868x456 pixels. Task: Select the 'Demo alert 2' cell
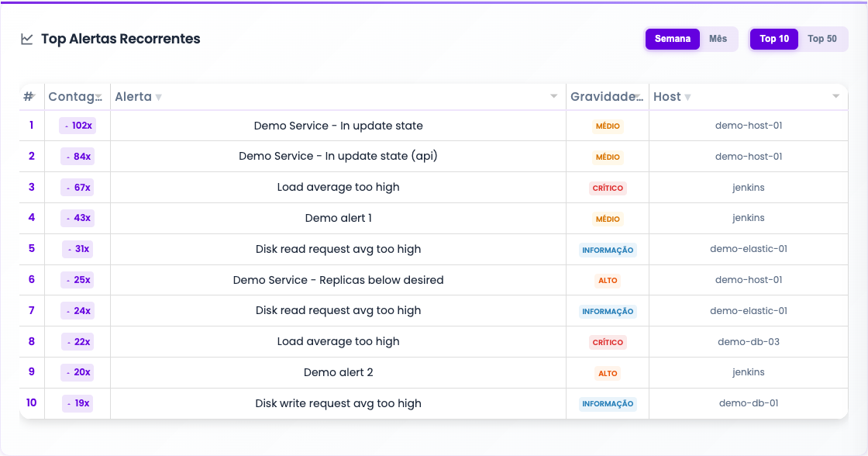pos(338,372)
